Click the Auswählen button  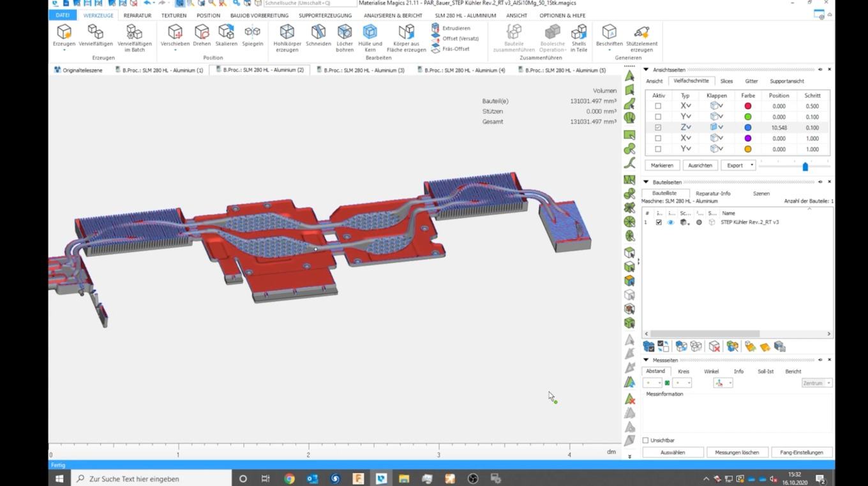pyautogui.click(x=673, y=452)
